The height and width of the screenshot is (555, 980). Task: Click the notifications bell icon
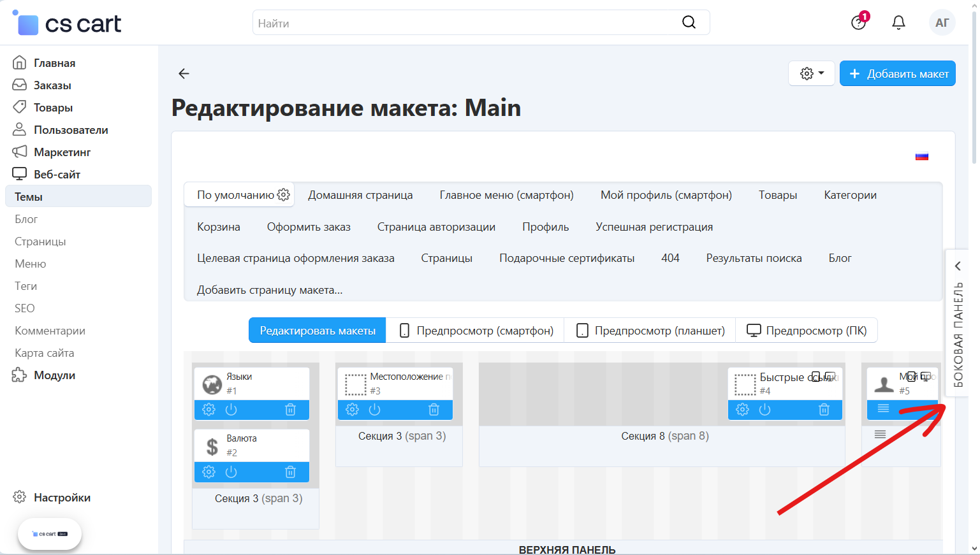coord(898,23)
